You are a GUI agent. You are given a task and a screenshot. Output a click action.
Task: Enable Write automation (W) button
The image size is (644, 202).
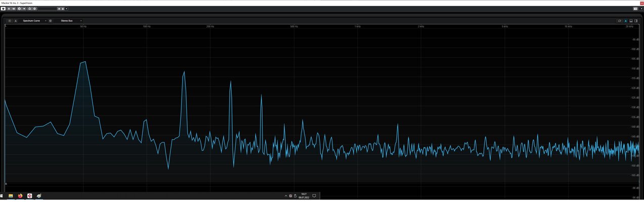[x=14, y=9]
